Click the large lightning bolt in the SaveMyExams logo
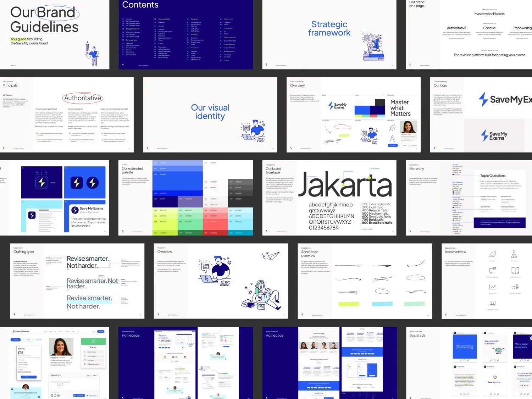Screen dimensions: 532x399 pos(483,99)
